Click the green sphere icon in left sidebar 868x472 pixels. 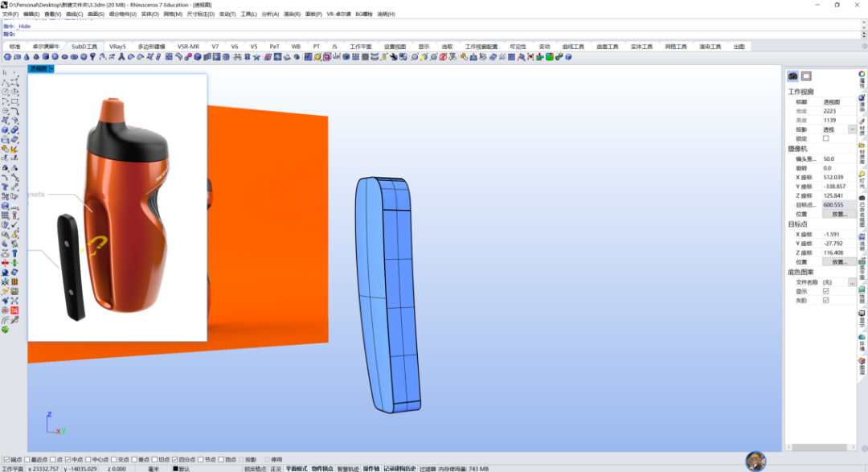6,330
